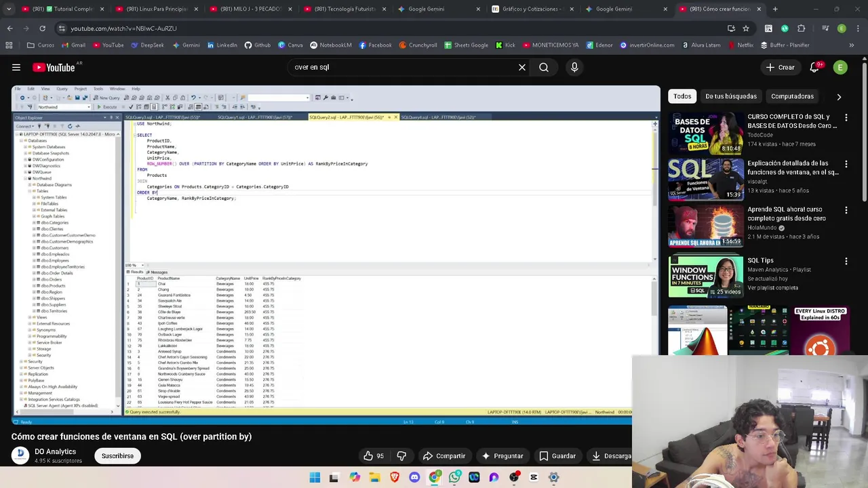Dislike the video with thumbs down
The image size is (868, 488).
pos(401,456)
